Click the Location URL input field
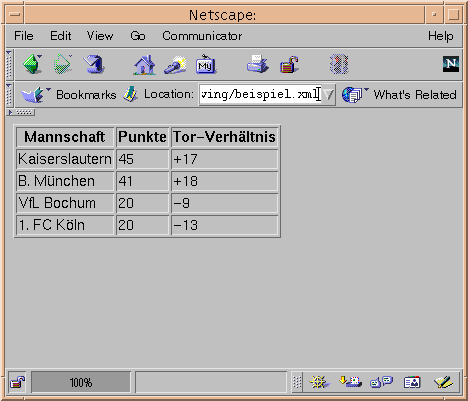 pyautogui.click(x=260, y=95)
